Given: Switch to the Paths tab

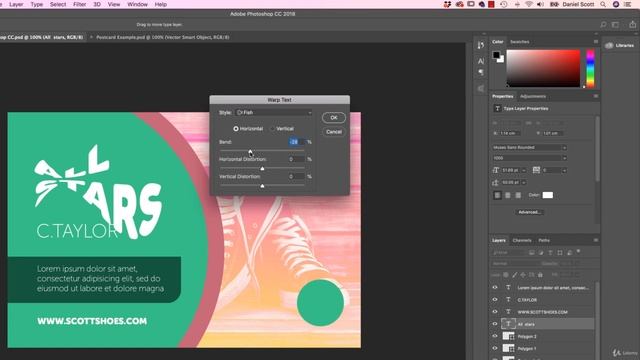Looking at the screenshot, I should point(544,240).
